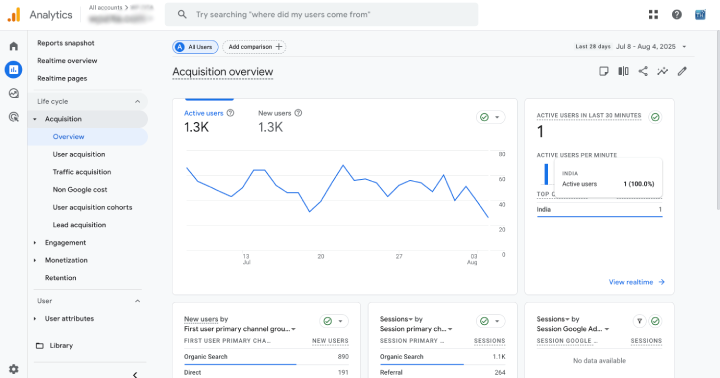The height and width of the screenshot is (378, 720).
Task: Collapse the Acquisition tree node
Action: tap(35, 119)
